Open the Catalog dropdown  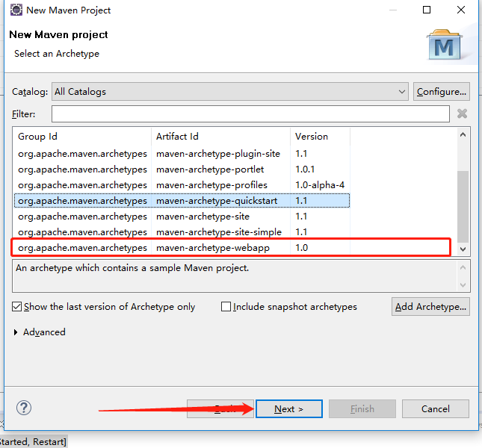point(230,92)
